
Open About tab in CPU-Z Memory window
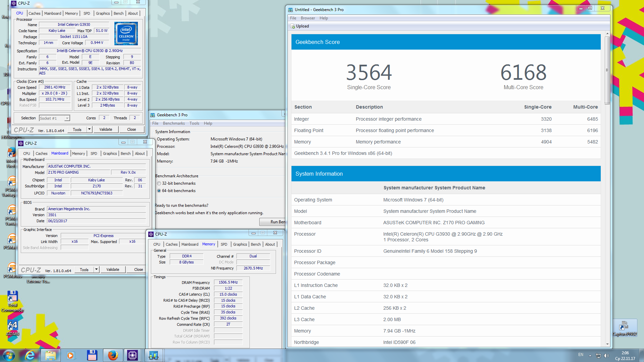[x=270, y=244]
